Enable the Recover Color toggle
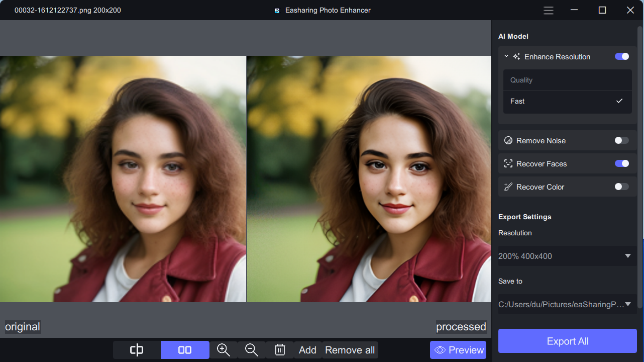 pos(621,187)
